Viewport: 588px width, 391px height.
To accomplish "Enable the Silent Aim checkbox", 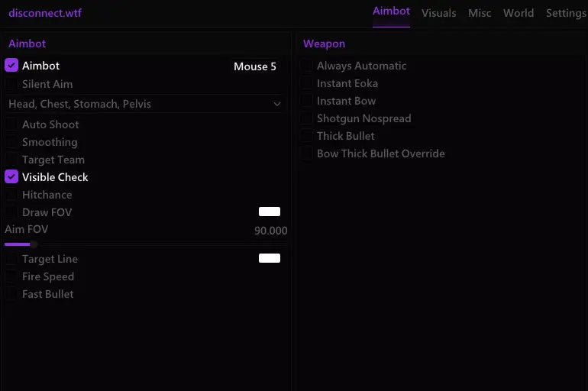I will pos(11,84).
